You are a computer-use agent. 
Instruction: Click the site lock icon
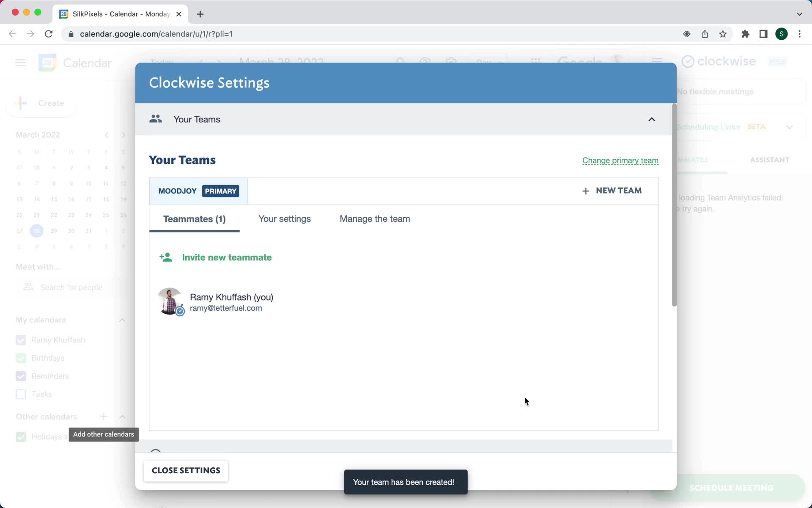coord(71,34)
